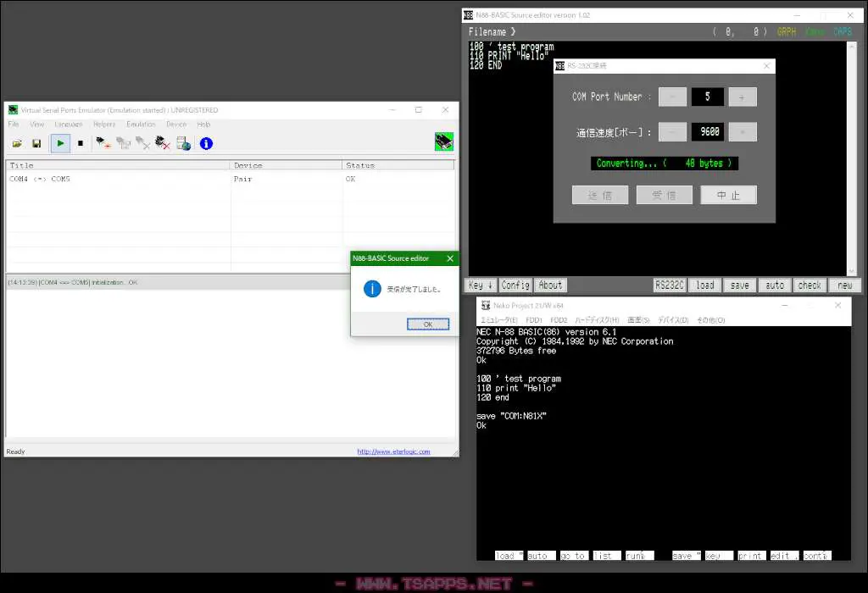Open the eterlogic.com website link
This screenshot has width=868, height=593.
[393, 452]
